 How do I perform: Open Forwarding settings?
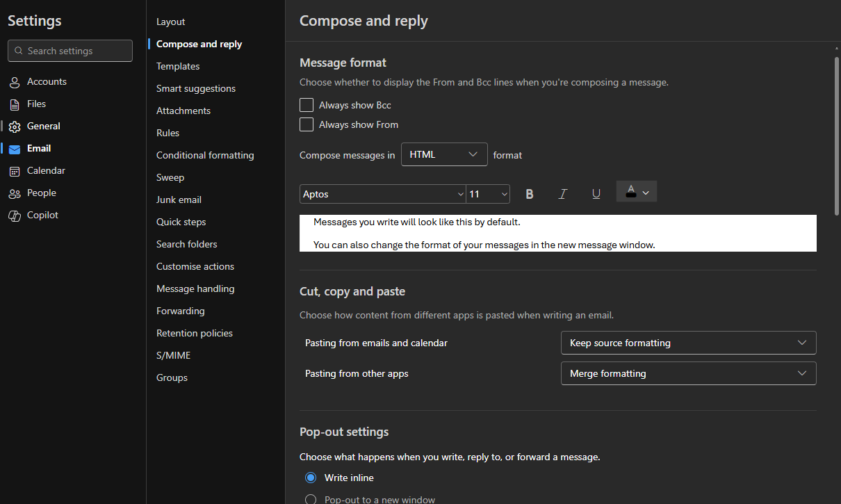point(181,311)
